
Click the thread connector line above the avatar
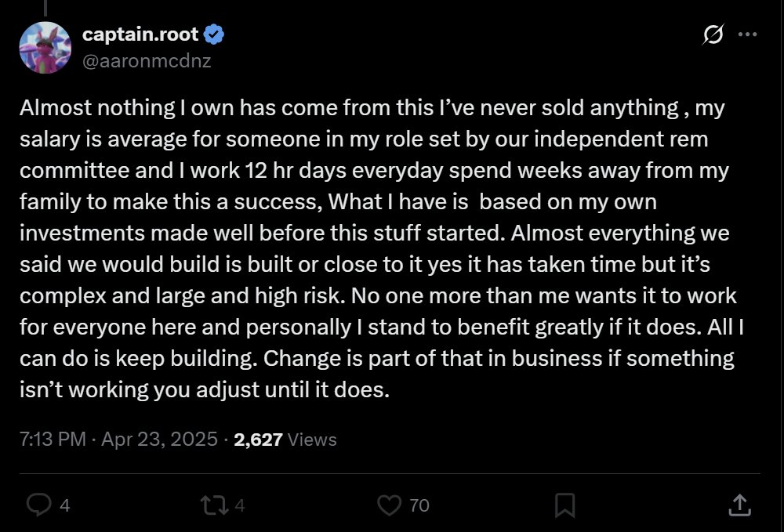coord(45,8)
